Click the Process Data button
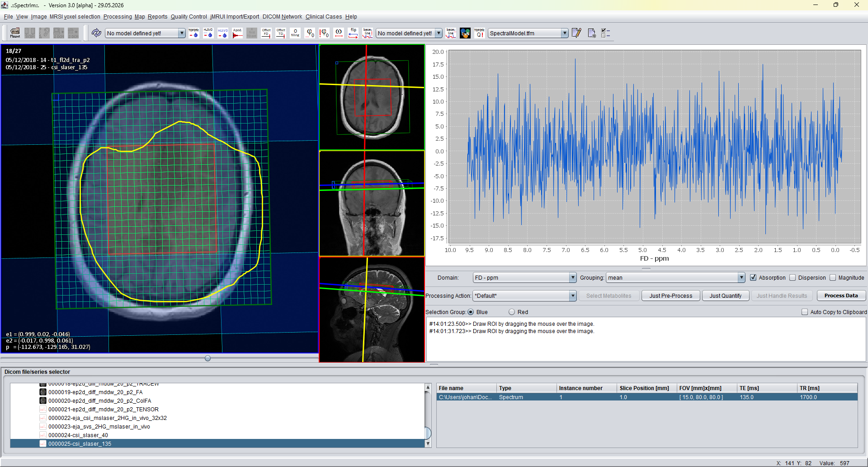 coord(841,296)
